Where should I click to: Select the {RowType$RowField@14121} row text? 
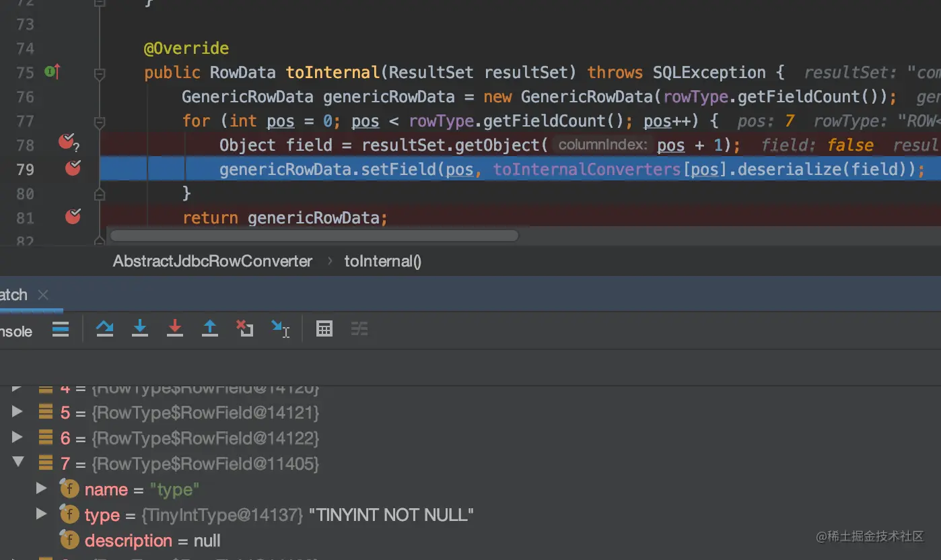pyautogui.click(x=205, y=413)
